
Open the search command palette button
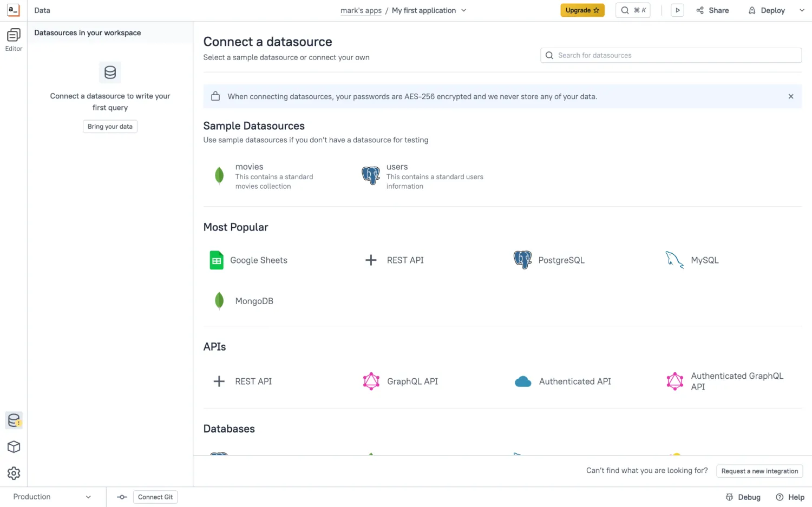pyautogui.click(x=633, y=10)
